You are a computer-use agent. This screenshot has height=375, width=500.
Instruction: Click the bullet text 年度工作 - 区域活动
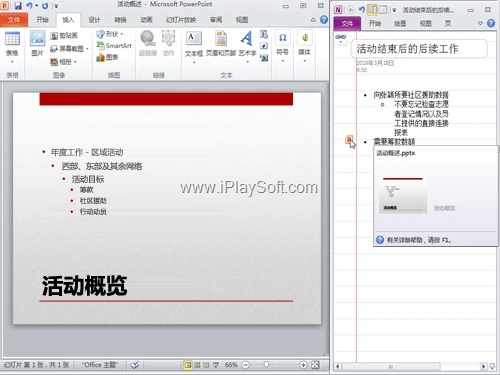[x=87, y=152]
